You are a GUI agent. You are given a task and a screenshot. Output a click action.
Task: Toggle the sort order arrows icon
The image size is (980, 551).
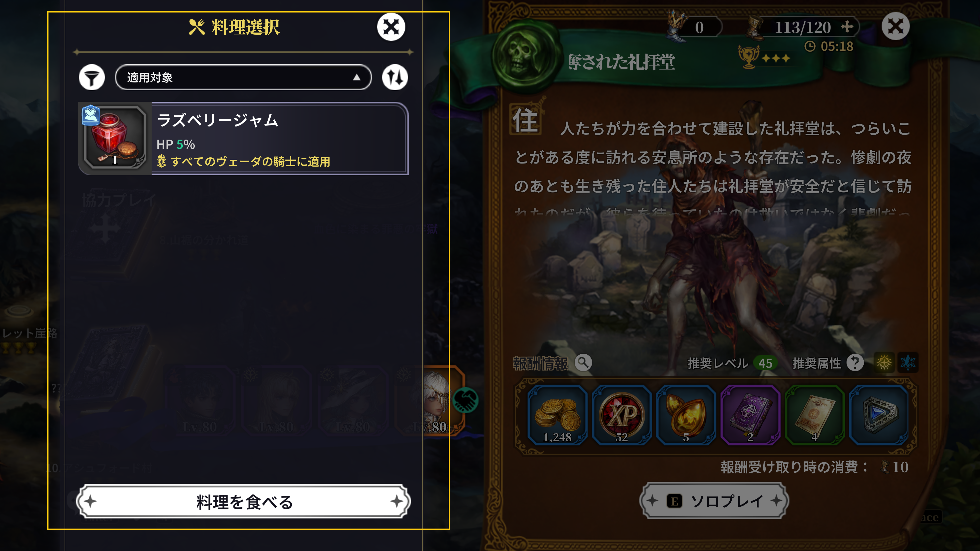pos(395,78)
